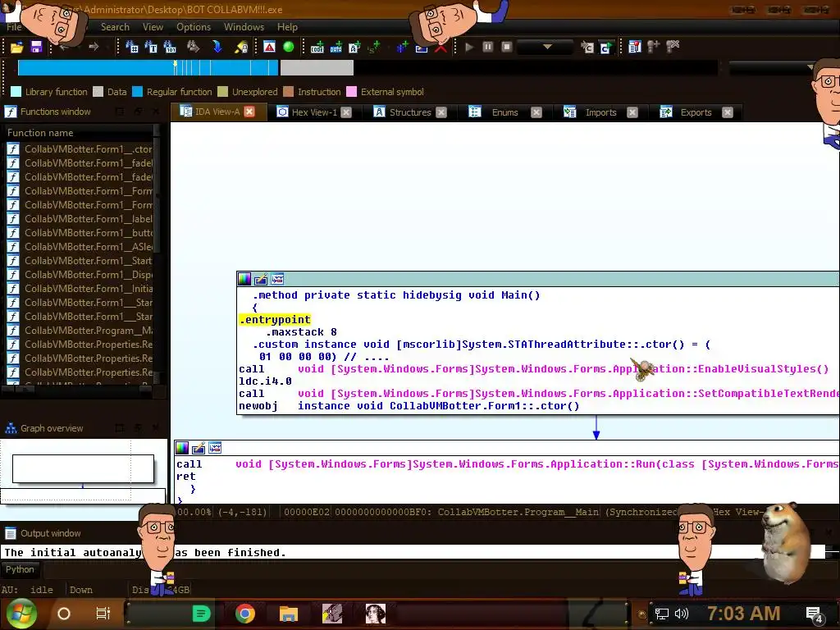Switch to the Imports tab
Image resolution: width=840 pixels, height=630 pixels.
[x=600, y=112]
